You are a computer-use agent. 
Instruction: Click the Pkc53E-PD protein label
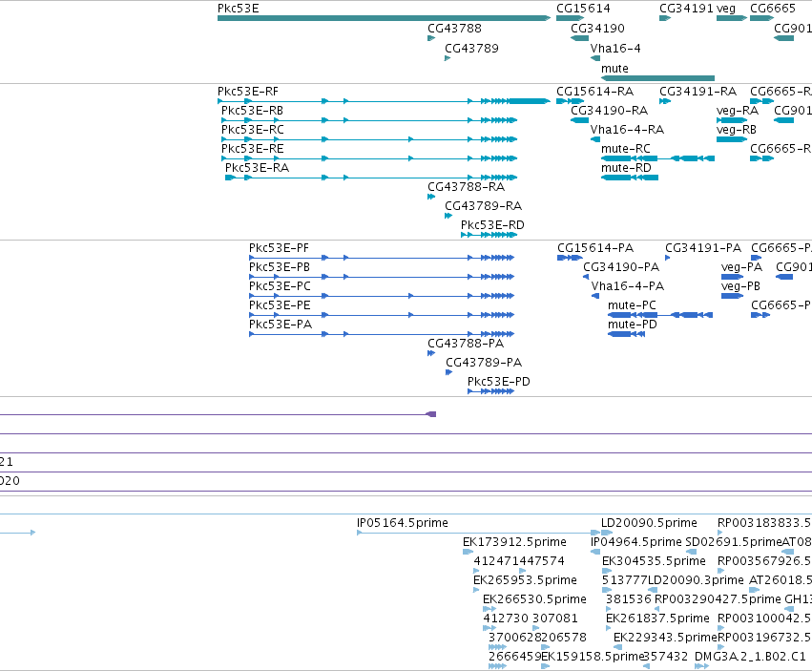click(499, 382)
